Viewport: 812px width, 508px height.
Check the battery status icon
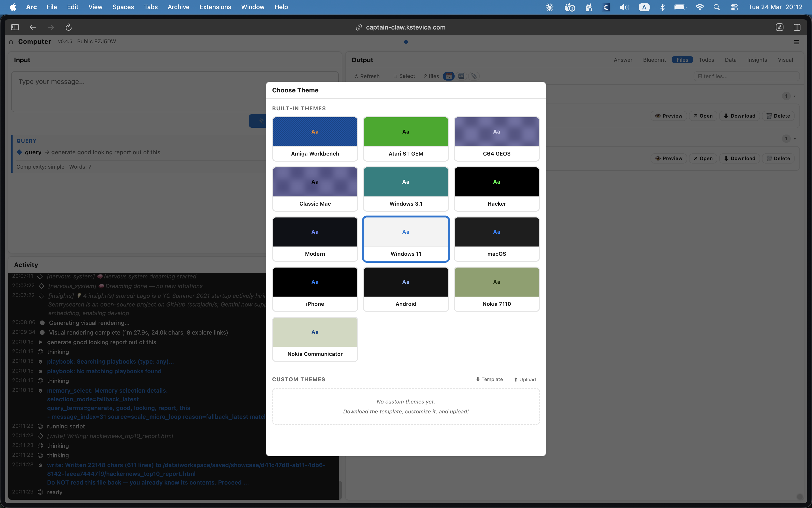(681, 7)
